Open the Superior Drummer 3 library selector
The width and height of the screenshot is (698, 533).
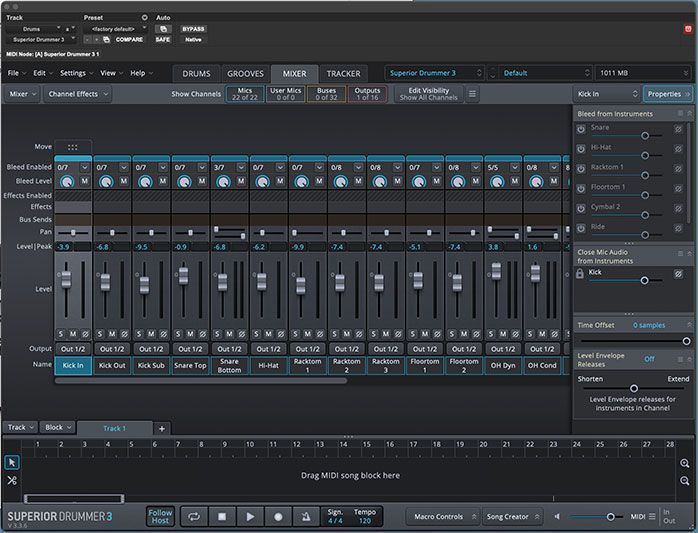click(x=435, y=73)
